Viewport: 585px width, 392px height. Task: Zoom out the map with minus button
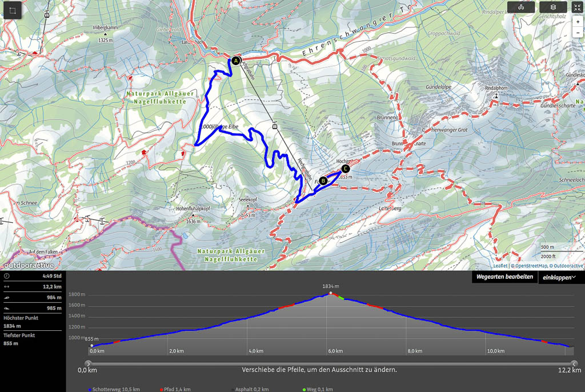577,33
